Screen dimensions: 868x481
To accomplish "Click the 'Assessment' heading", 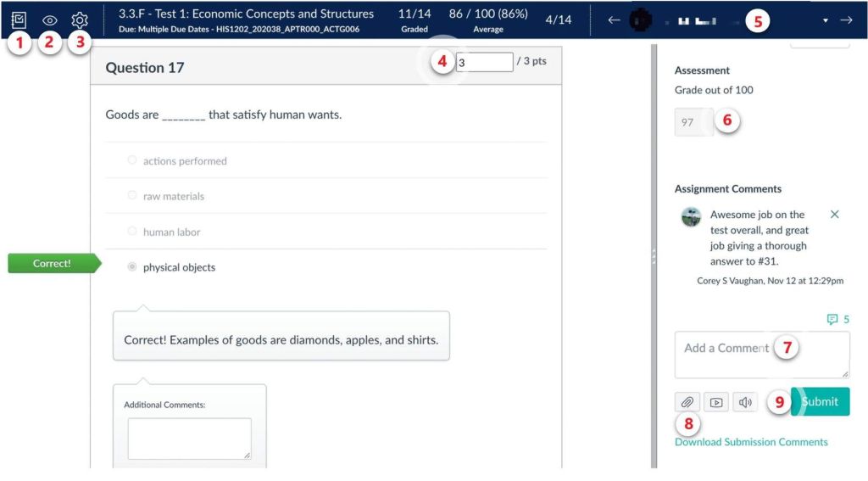I will (702, 70).
